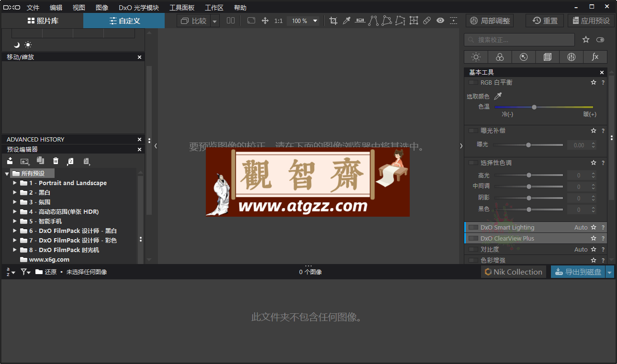This screenshot has height=364, width=617.
Task: Click the fit-on-screen zoom icon
Action: click(x=251, y=21)
